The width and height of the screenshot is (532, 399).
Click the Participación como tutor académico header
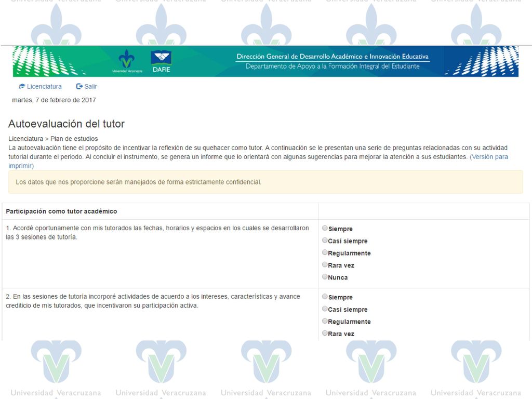click(x=61, y=211)
